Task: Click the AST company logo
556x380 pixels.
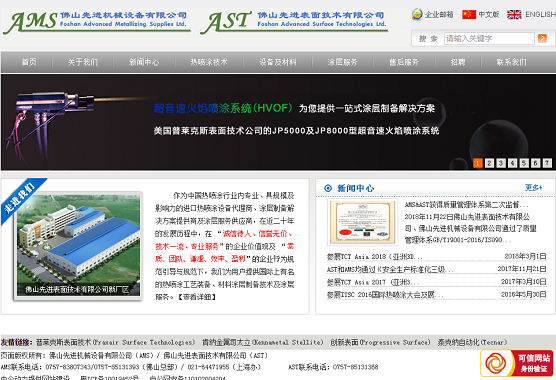Action: pyautogui.click(x=294, y=22)
